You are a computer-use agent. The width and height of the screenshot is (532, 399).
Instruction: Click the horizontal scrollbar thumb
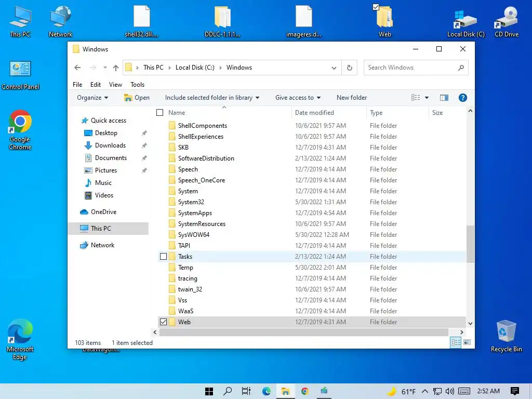[x=303, y=332]
